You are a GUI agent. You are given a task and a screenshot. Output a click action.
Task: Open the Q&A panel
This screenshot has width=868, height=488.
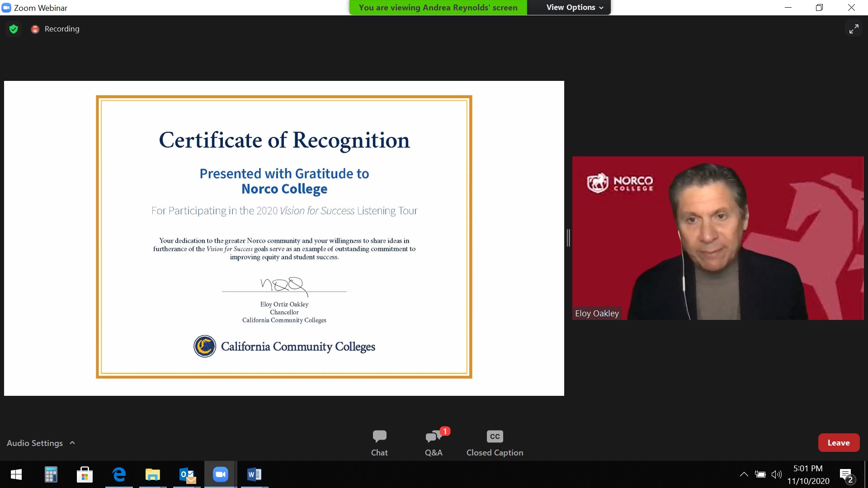434,442
